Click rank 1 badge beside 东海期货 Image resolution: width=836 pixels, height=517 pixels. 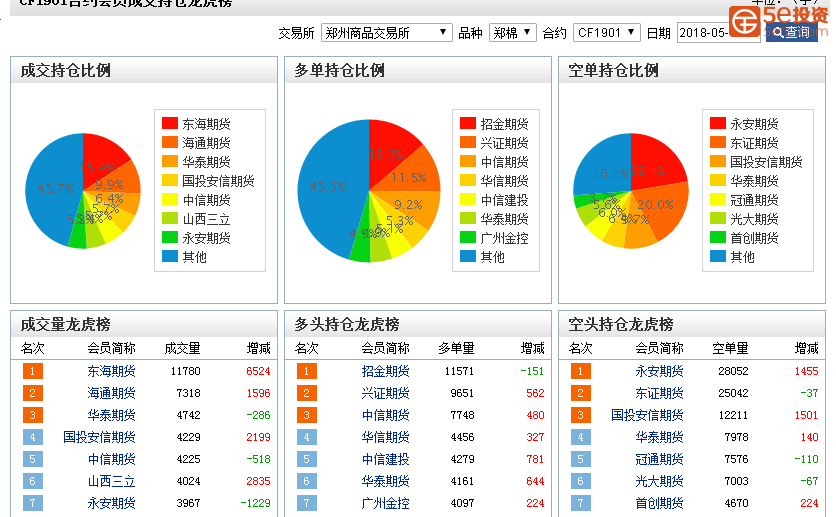pos(33,371)
